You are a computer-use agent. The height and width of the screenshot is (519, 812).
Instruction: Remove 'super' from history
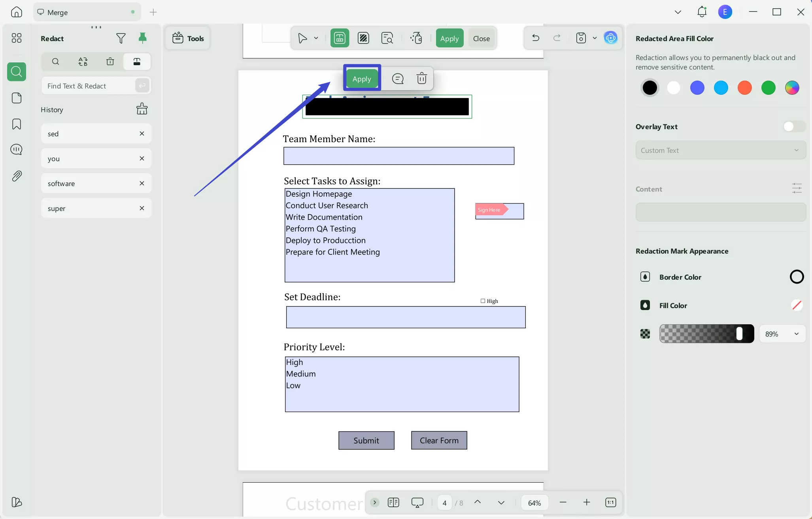pos(142,208)
